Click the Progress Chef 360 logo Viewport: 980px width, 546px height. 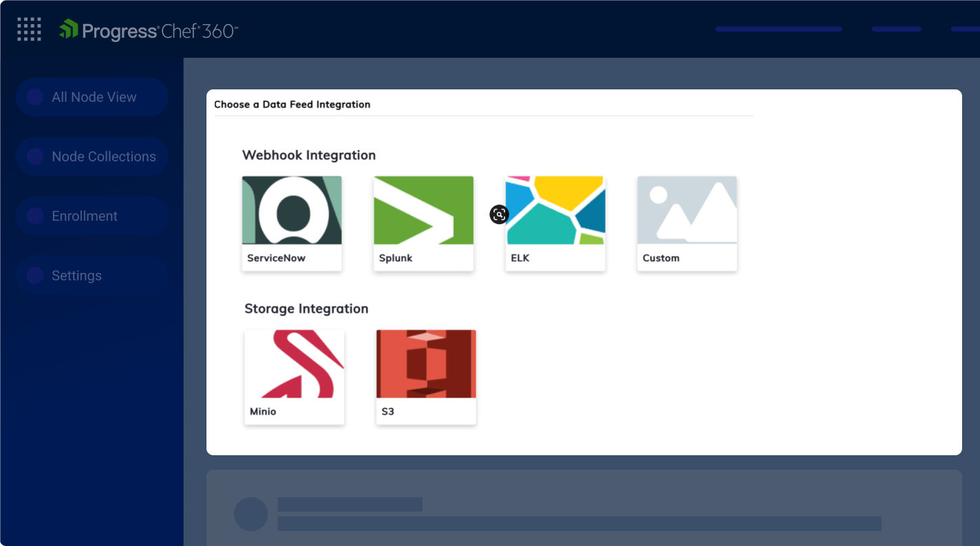click(149, 30)
